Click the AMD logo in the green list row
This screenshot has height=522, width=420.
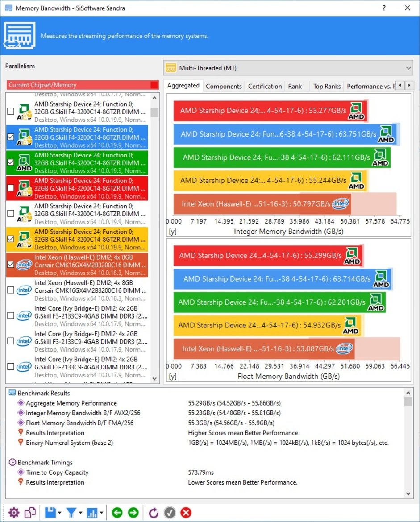tap(24, 162)
